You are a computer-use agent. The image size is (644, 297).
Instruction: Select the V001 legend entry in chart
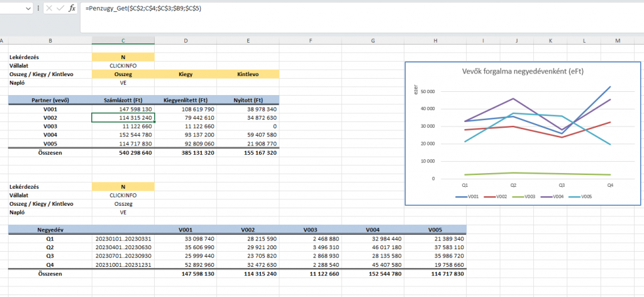click(469, 196)
